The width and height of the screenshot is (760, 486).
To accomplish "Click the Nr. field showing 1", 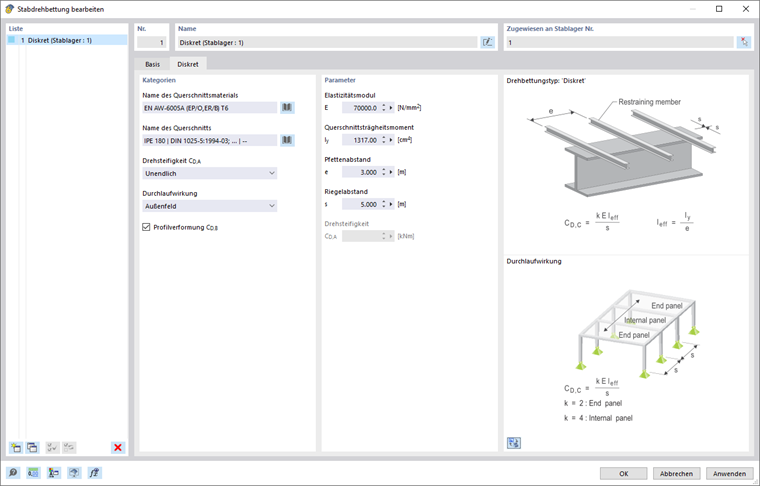I will pyautogui.click(x=151, y=43).
